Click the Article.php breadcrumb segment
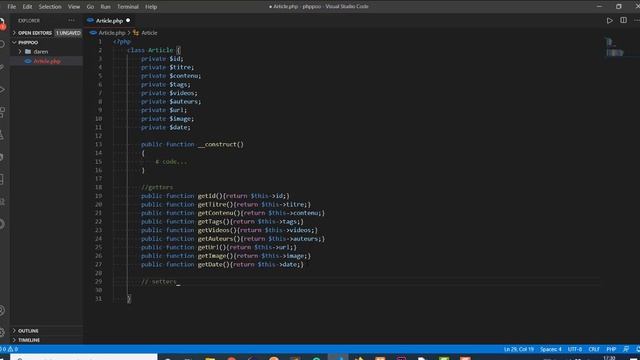640x360 pixels. (111, 33)
